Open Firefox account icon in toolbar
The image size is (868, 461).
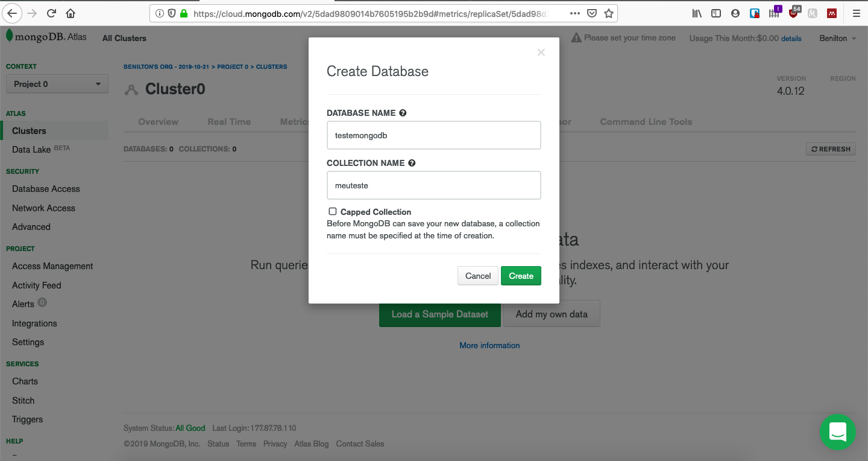coord(735,13)
